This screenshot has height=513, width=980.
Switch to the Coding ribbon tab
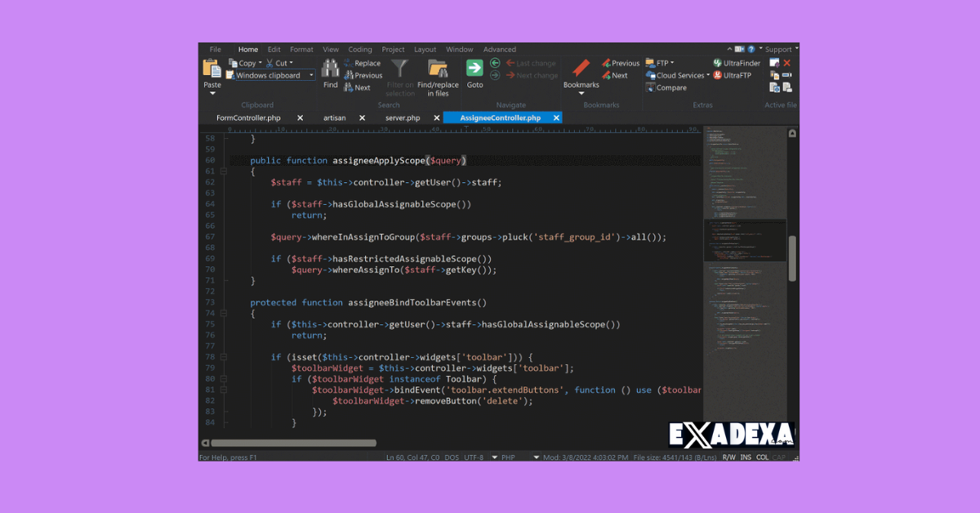tap(360, 49)
